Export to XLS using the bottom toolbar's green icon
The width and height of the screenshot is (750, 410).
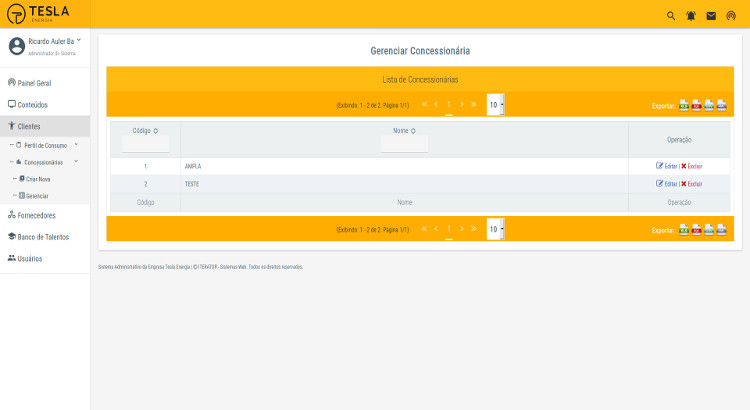(684, 230)
